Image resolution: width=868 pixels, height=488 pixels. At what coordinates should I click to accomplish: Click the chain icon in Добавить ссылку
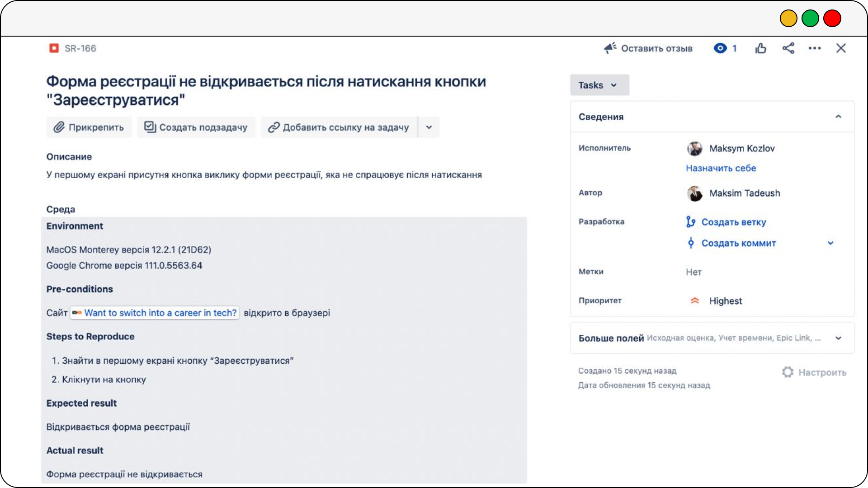274,127
